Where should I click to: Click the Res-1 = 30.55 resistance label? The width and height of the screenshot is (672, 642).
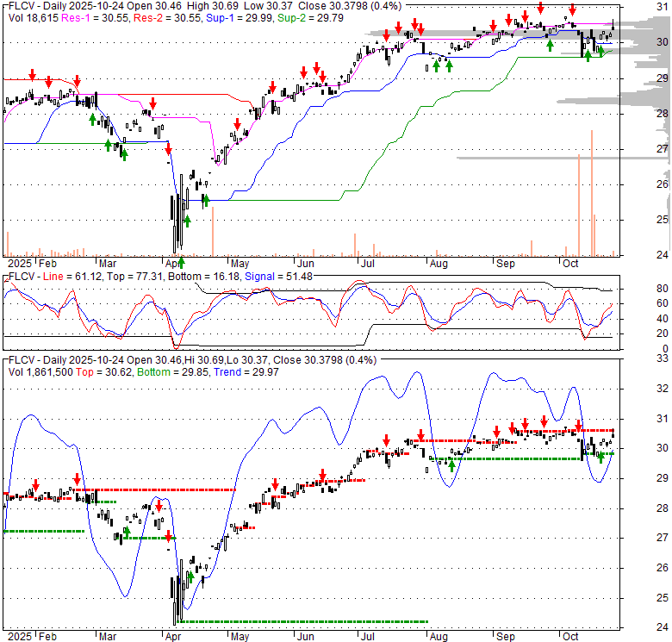[92, 16]
